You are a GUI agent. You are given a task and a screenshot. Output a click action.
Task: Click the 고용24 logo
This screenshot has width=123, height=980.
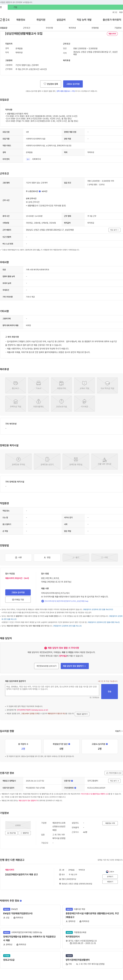pos(5,20)
